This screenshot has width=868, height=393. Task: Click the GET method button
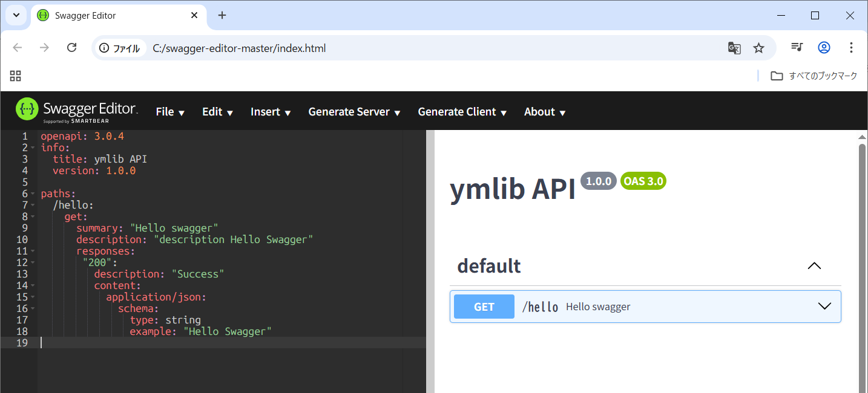pos(484,307)
